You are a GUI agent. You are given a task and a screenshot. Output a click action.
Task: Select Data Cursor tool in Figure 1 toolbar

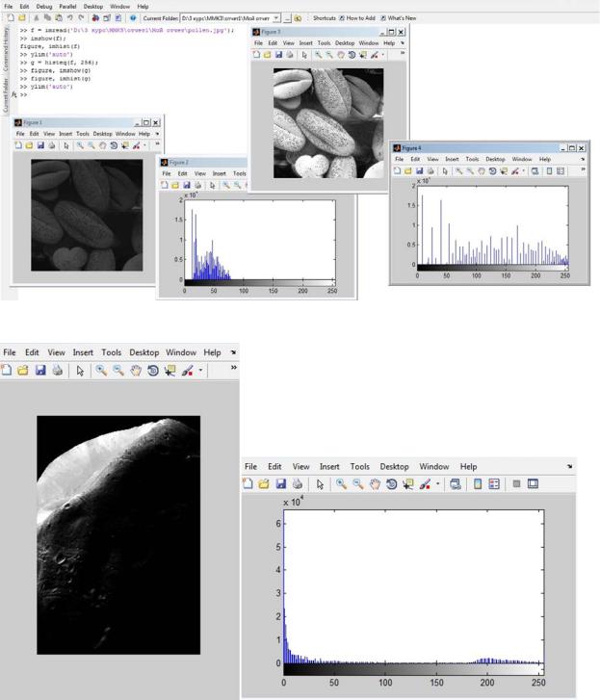click(x=125, y=145)
